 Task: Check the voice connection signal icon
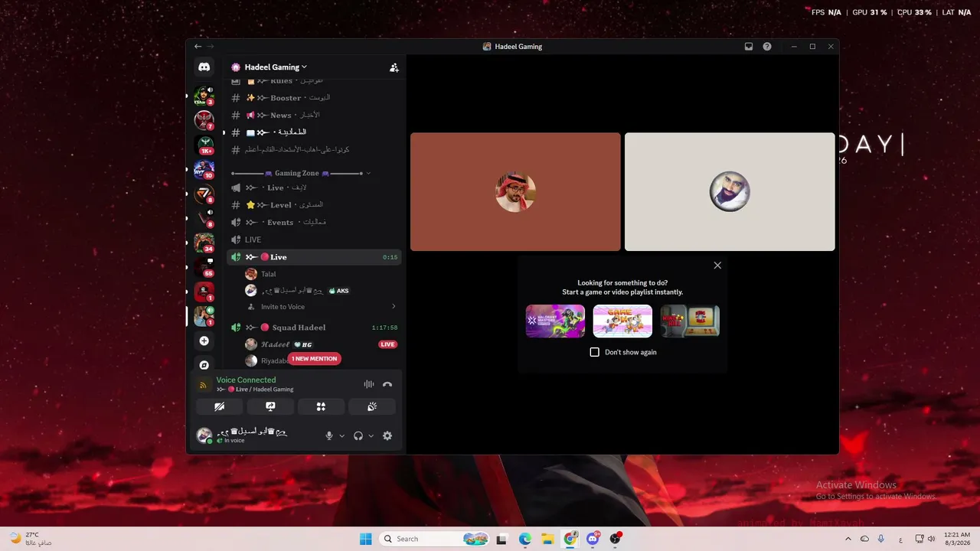point(203,385)
